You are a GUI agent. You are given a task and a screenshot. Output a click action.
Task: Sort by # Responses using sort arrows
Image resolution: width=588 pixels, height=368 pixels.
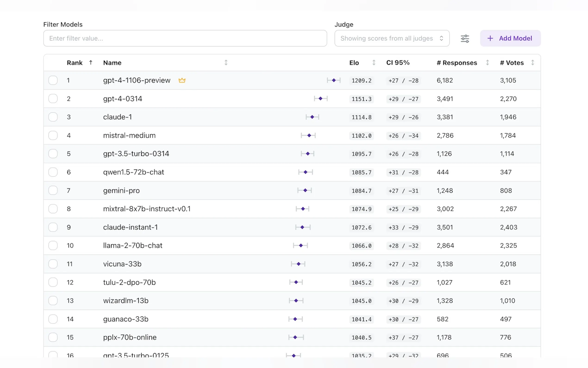point(487,63)
